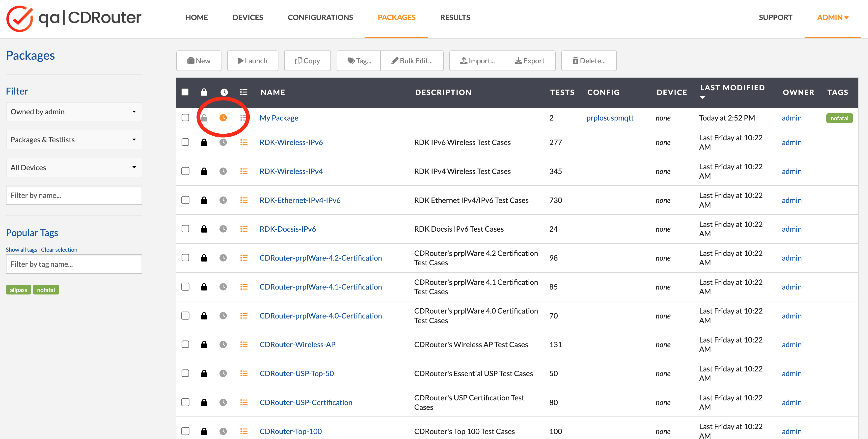This screenshot has width=868, height=439.
Task: Click the lock icon for CDRouter-Wireless-AP
Action: tap(204, 344)
